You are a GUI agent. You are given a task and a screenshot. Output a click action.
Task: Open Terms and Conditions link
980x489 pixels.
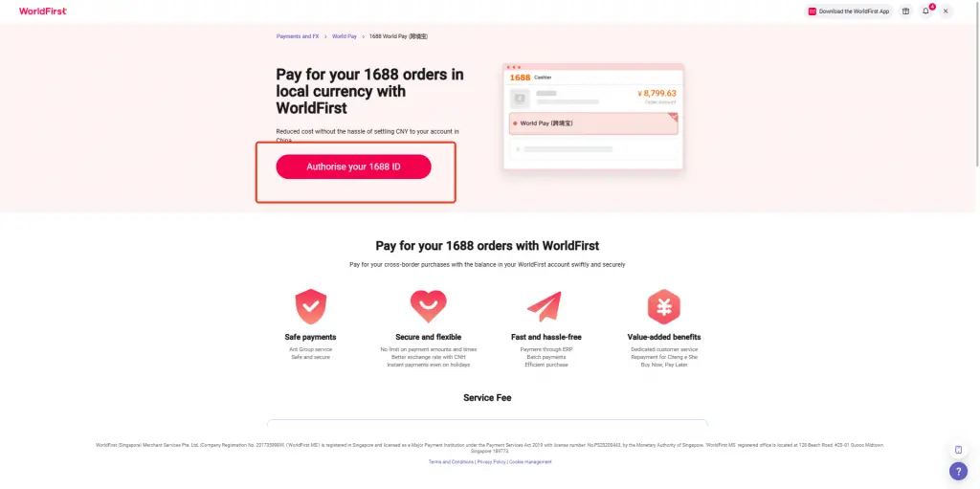451,462
